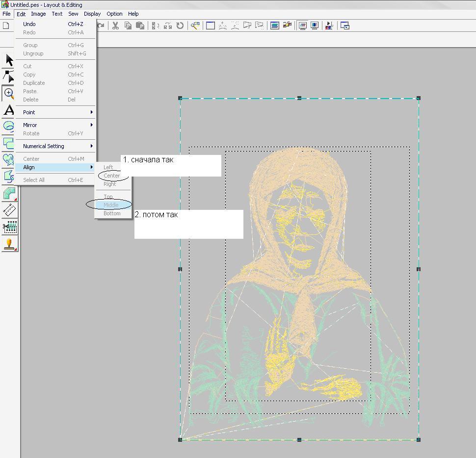Click the New document icon
Image resolution: width=476 pixels, height=458 pixels.
[6, 25]
